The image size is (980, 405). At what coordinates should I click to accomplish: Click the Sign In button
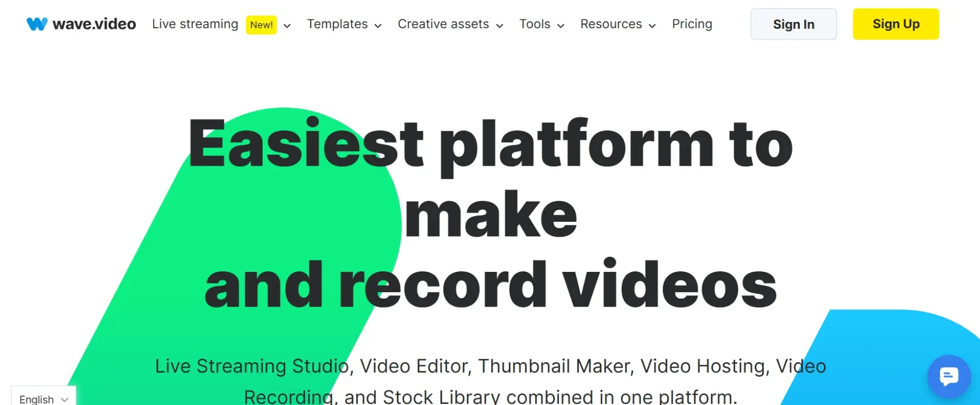click(x=794, y=24)
